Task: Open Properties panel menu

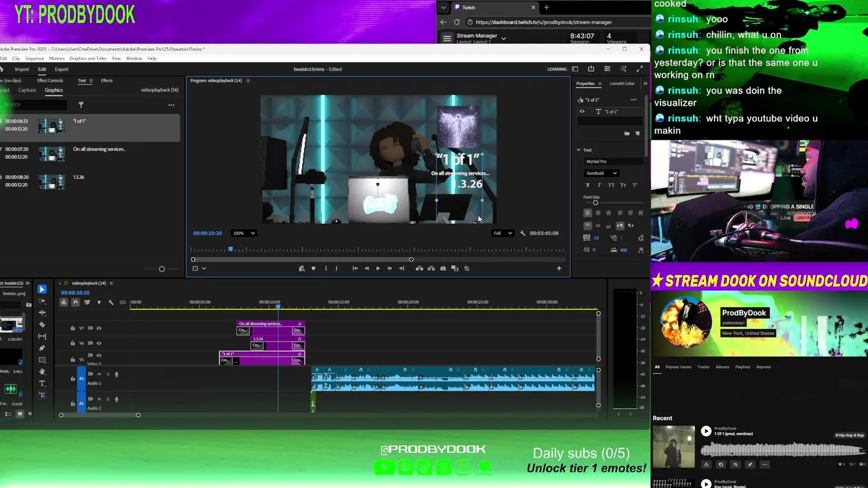Action: coord(599,83)
